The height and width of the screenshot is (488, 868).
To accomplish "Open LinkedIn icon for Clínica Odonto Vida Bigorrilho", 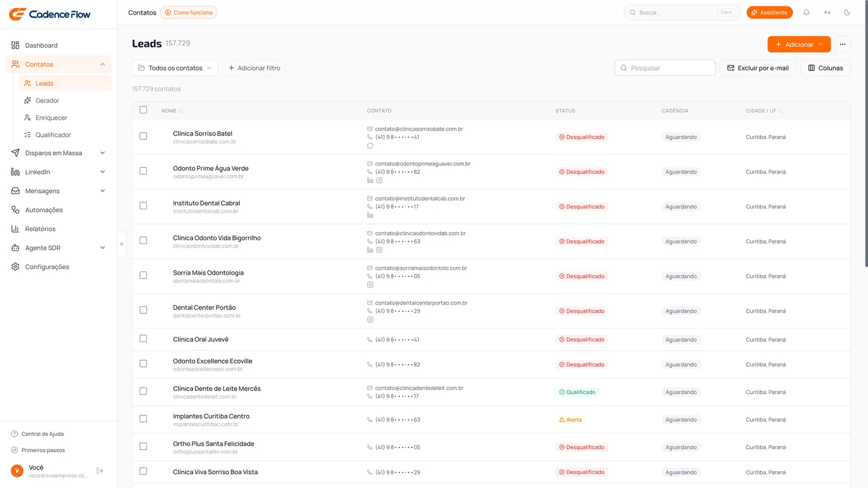I will (x=370, y=250).
